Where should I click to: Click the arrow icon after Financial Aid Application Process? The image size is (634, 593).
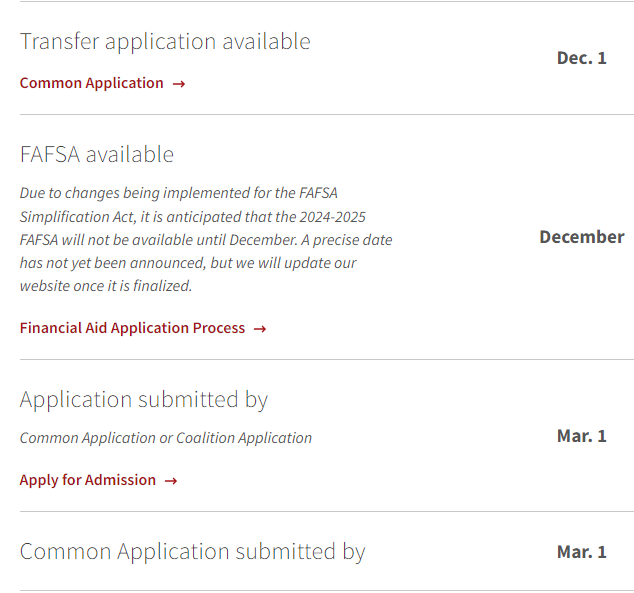(x=260, y=329)
